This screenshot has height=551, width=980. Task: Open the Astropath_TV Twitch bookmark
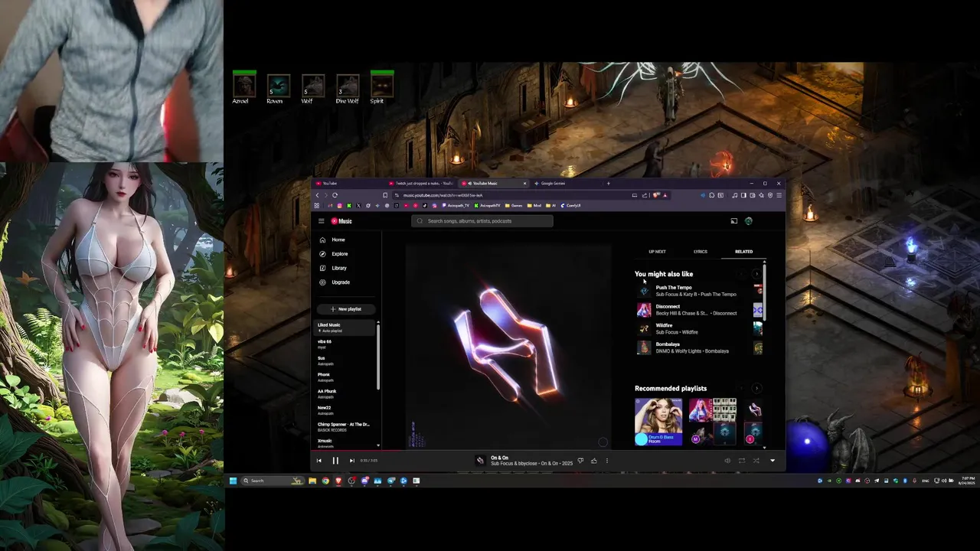pos(456,206)
